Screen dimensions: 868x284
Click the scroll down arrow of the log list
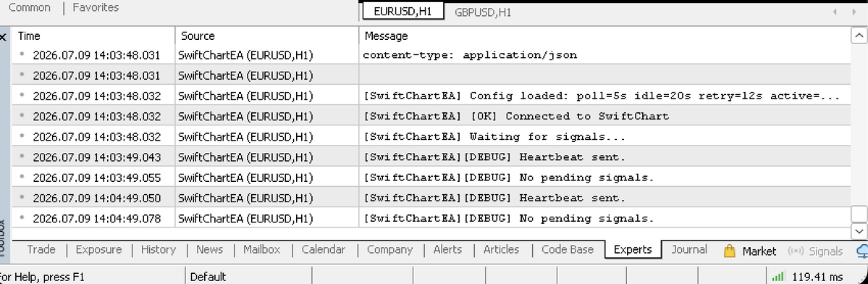point(859,231)
